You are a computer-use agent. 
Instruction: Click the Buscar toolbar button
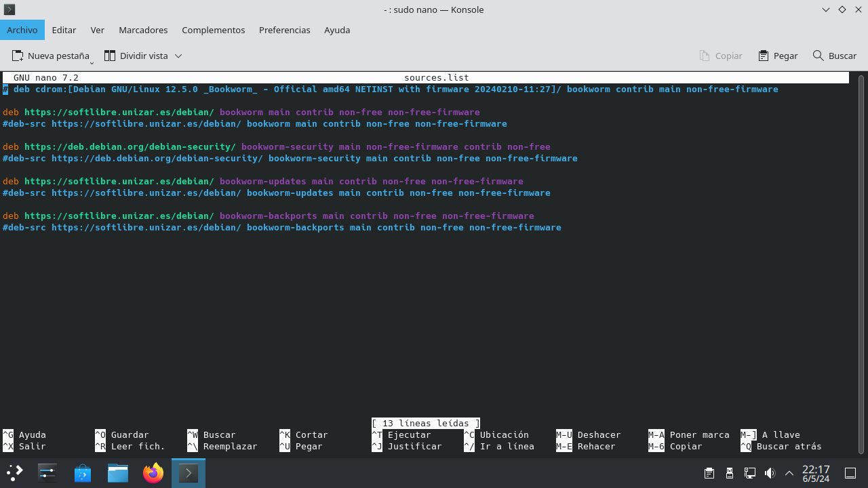(835, 56)
